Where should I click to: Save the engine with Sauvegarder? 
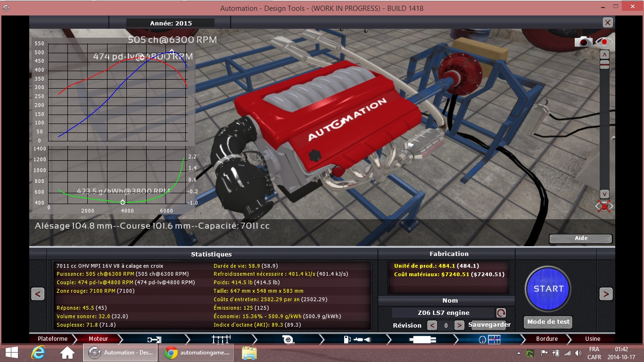coord(489,325)
